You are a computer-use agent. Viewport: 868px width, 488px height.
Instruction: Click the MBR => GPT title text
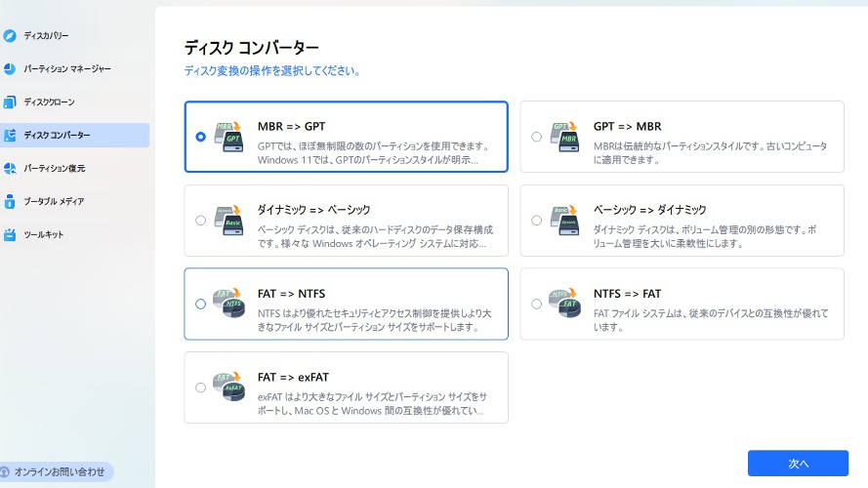click(291, 126)
